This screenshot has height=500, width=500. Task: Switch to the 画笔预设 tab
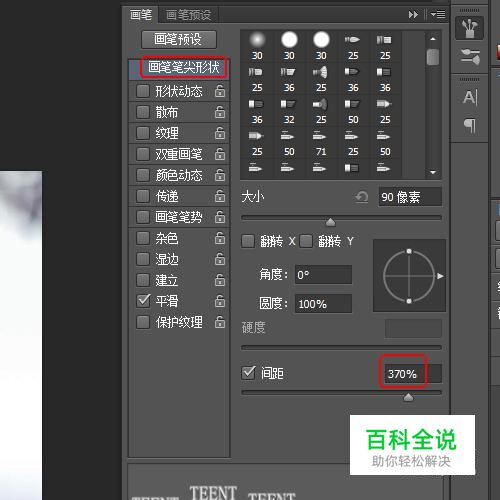(188, 15)
